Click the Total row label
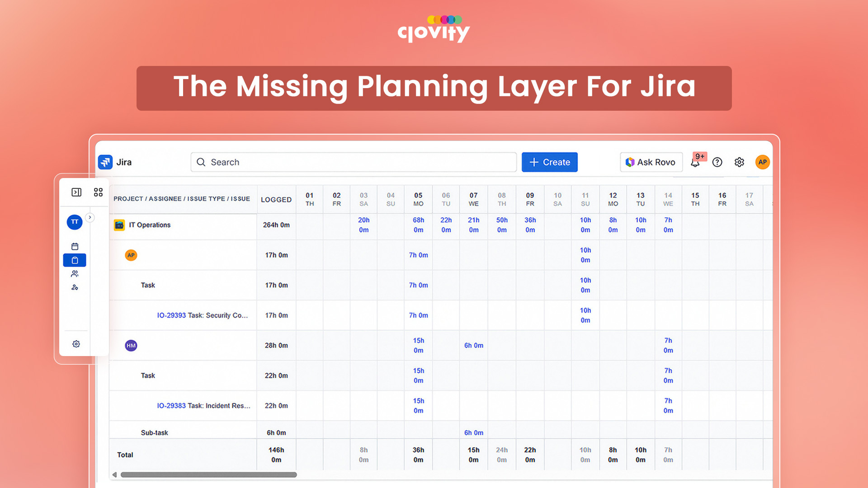 pos(125,455)
